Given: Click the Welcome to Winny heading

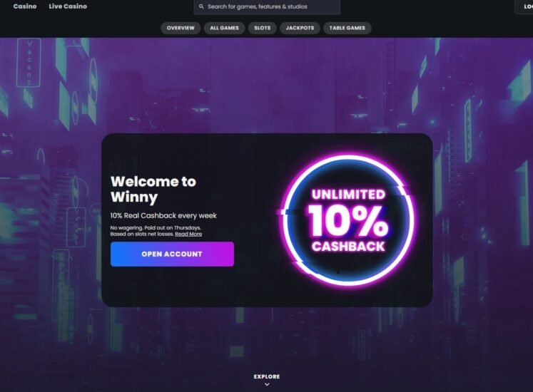Looking at the screenshot, I should point(153,189).
